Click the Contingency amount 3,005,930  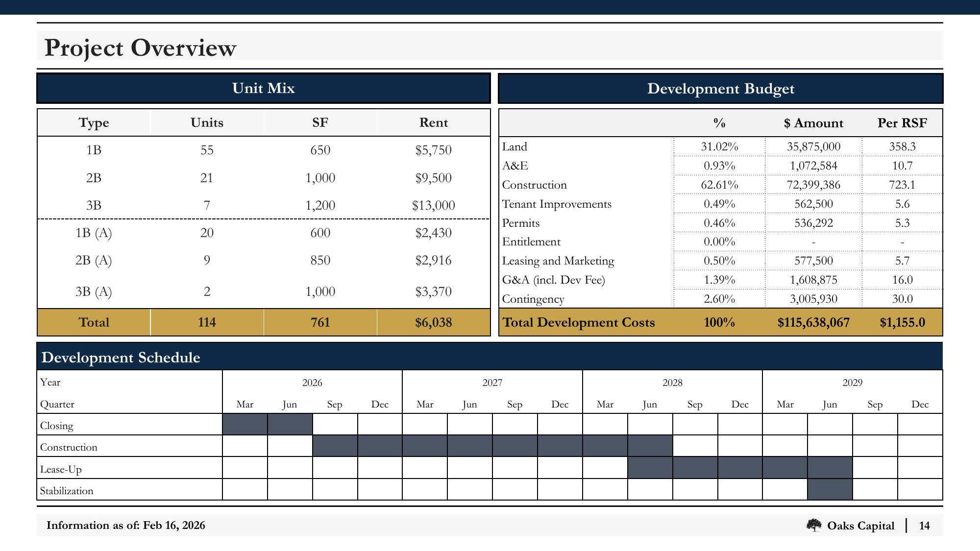click(x=813, y=299)
